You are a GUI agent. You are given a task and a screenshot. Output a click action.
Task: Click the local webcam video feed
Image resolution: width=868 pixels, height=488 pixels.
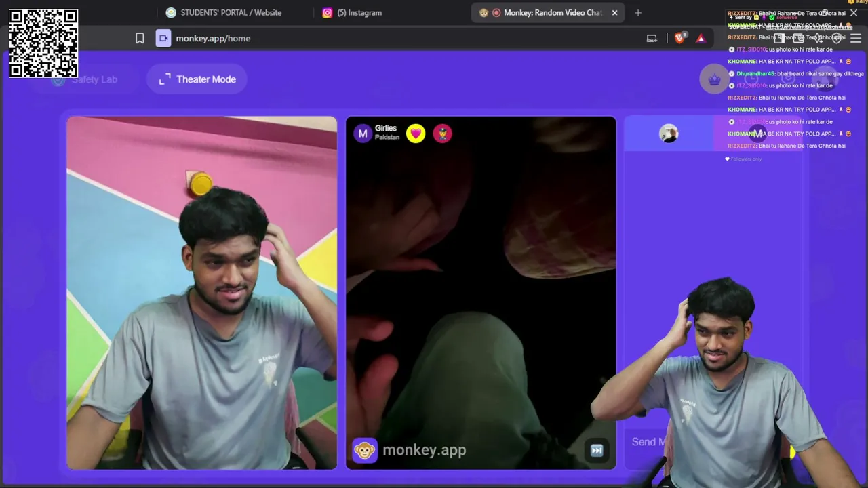point(201,293)
